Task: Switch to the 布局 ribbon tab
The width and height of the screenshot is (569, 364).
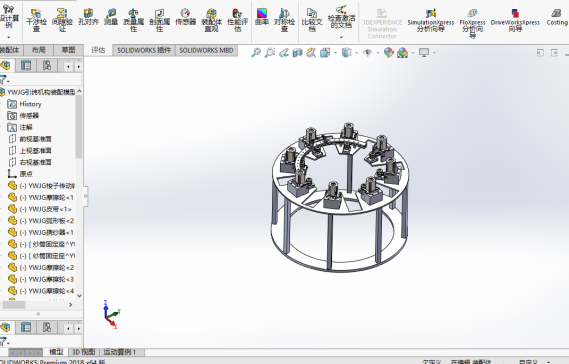Action: 38,50
